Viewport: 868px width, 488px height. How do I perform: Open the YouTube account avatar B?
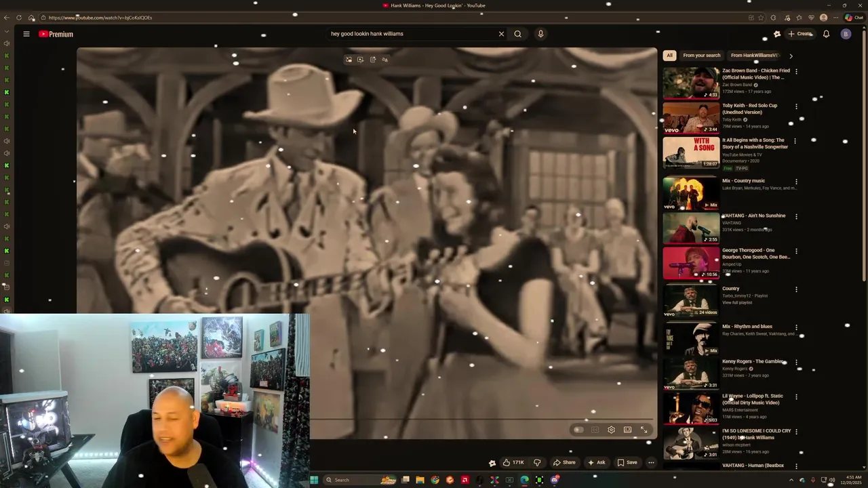[846, 34]
